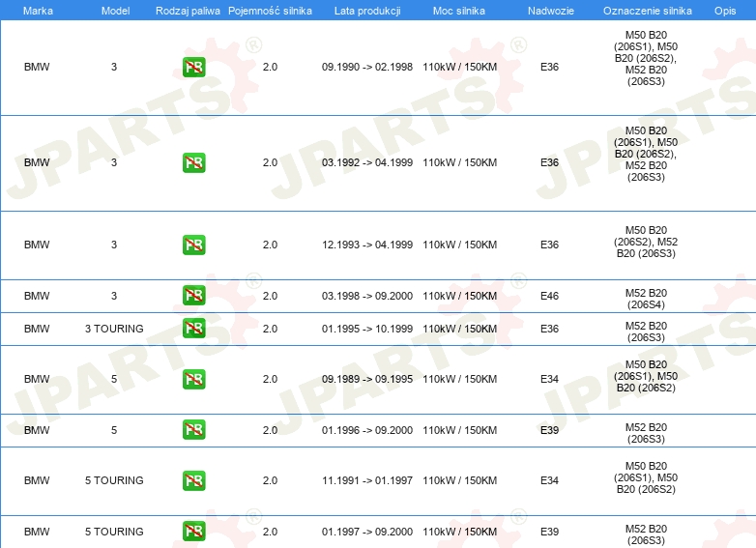Viewport: 756px width, 548px height.
Task: Select the 3 TOURING model cell
Action: [114, 329]
